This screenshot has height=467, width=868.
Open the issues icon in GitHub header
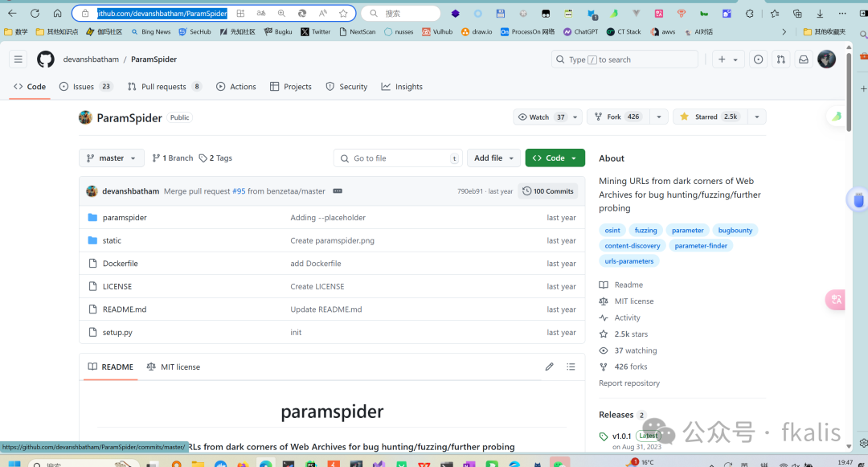[759, 59]
